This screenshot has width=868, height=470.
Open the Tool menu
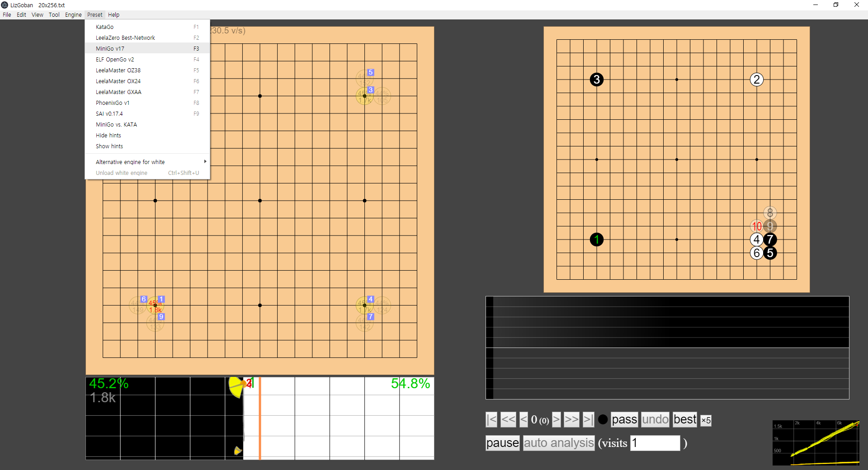[x=54, y=15]
